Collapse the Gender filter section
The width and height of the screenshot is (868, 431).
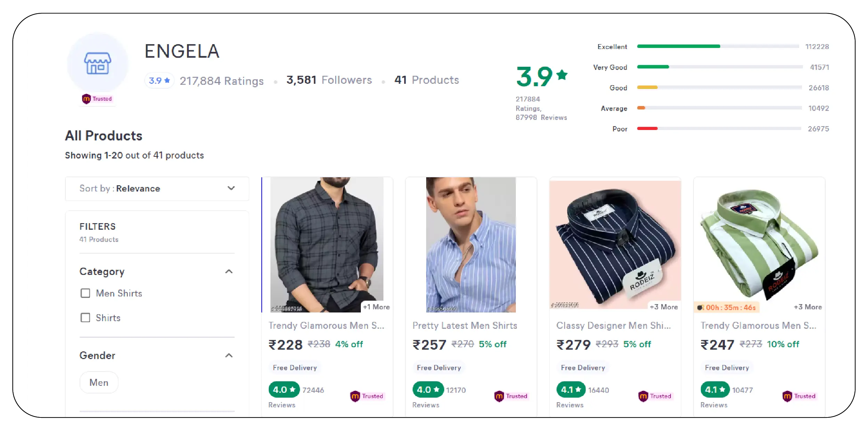[228, 355]
